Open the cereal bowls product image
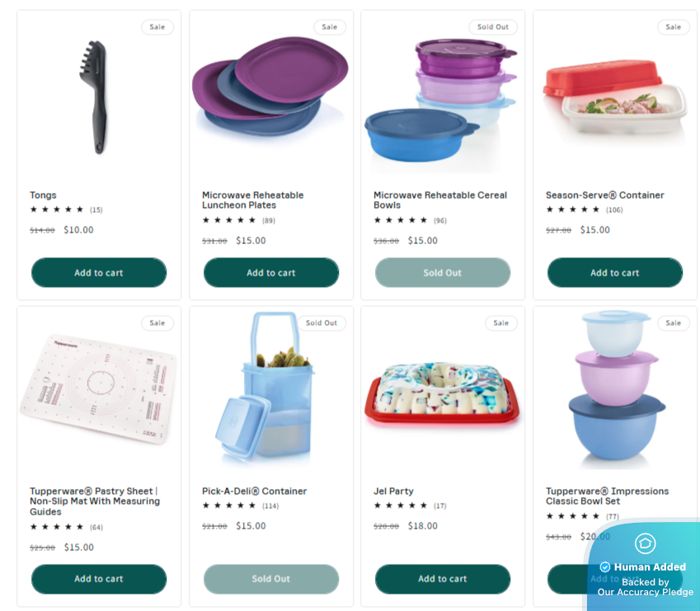 coord(441,101)
